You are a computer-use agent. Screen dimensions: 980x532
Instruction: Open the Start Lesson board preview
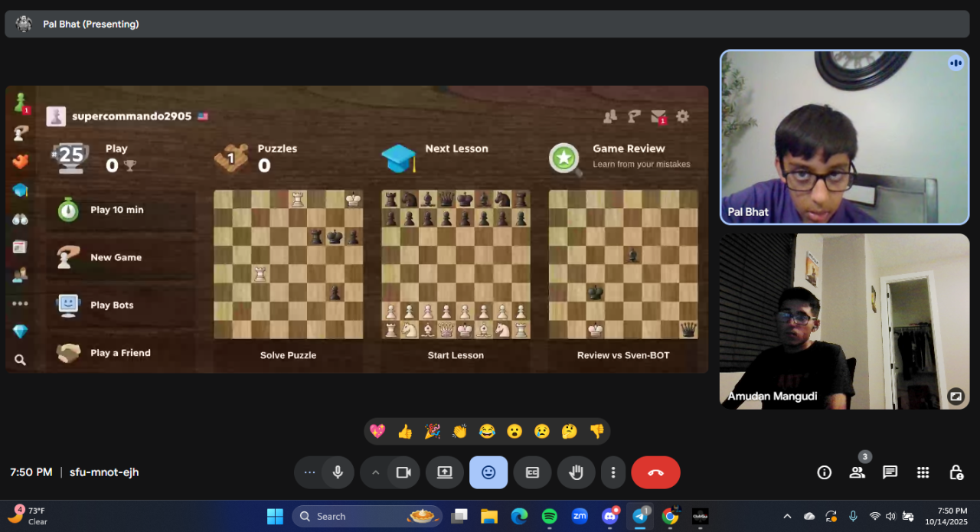pyautogui.click(x=456, y=264)
